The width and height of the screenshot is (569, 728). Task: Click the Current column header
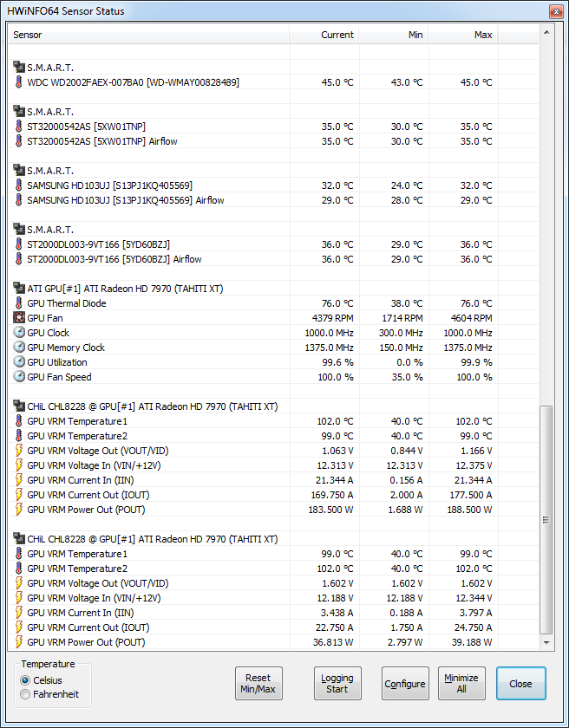point(324,35)
